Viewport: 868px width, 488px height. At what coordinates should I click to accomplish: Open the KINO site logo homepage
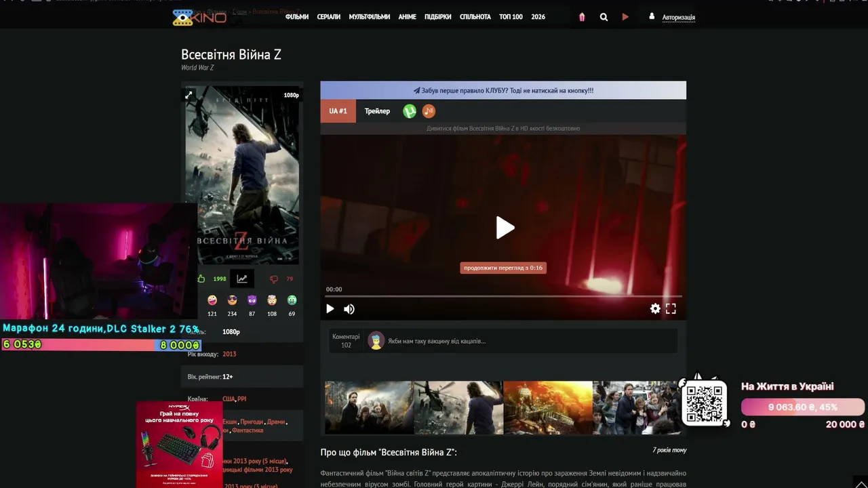(x=199, y=17)
